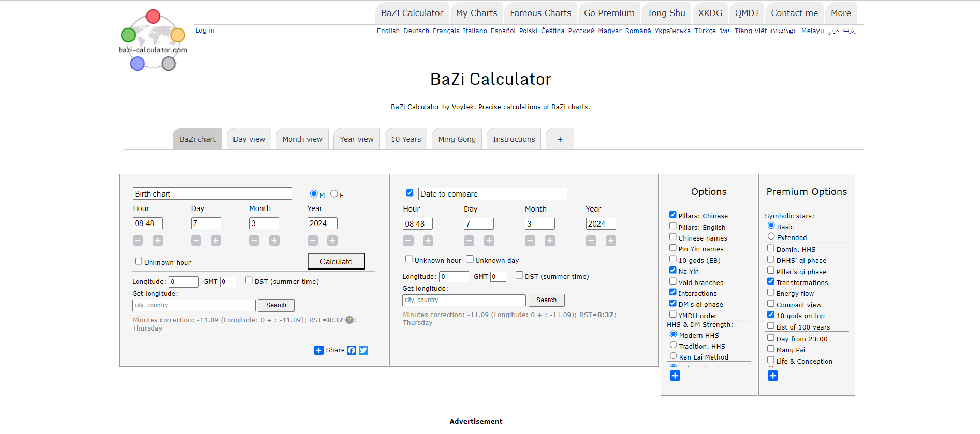The image size is (980, 434).
Task: Share on Twitter icon
Action: (363, 350)
